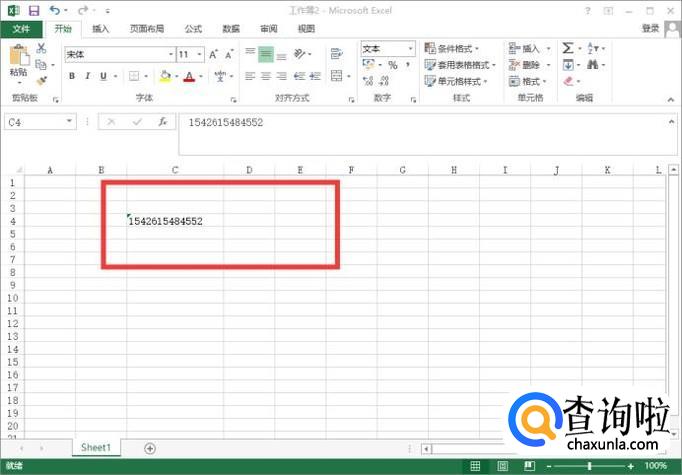
Task: Toggle bold formatting
Action: coord(72,76)
